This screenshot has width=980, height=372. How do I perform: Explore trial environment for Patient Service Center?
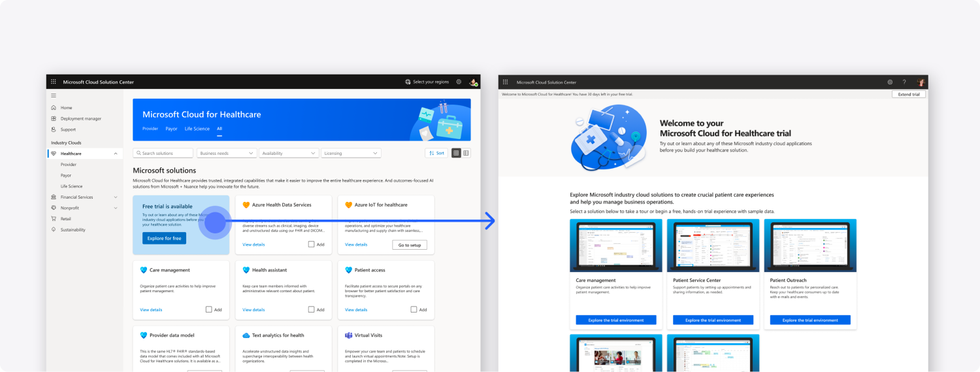[x=713, y=320]
